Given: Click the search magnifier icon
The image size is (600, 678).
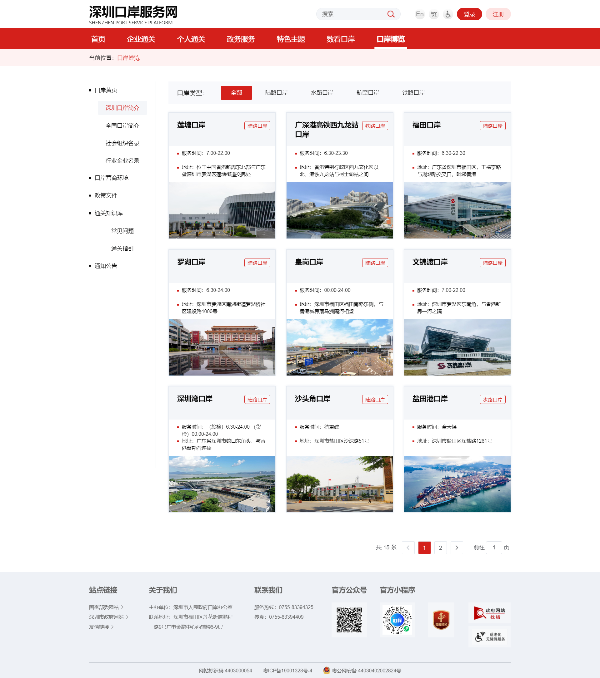Looking at the screenshot, I should [391, 14].
